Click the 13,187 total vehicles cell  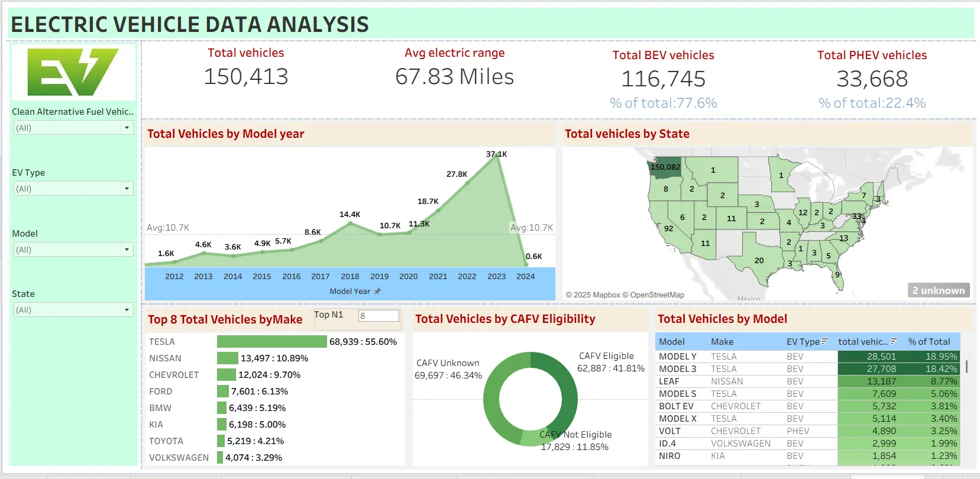coord(881,381)
